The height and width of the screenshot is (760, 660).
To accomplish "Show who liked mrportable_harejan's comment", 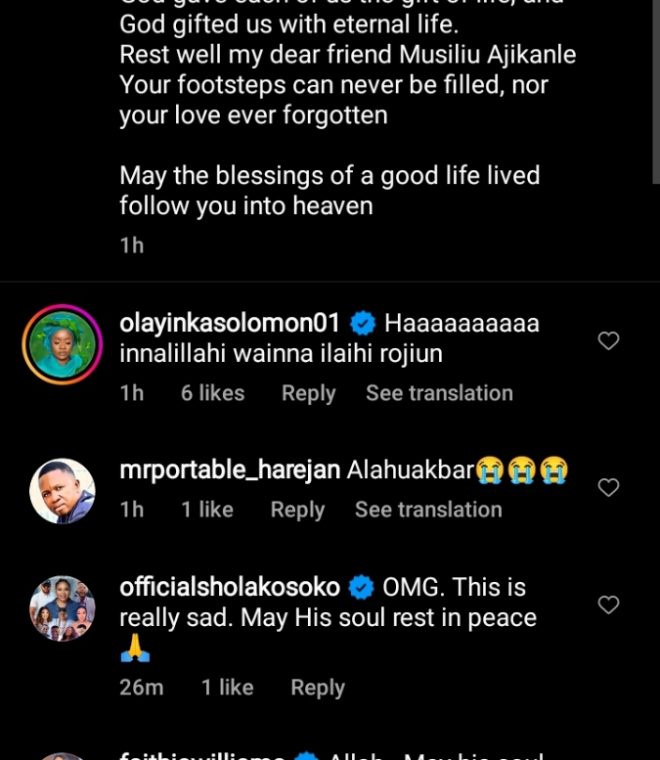I will 206,509.
